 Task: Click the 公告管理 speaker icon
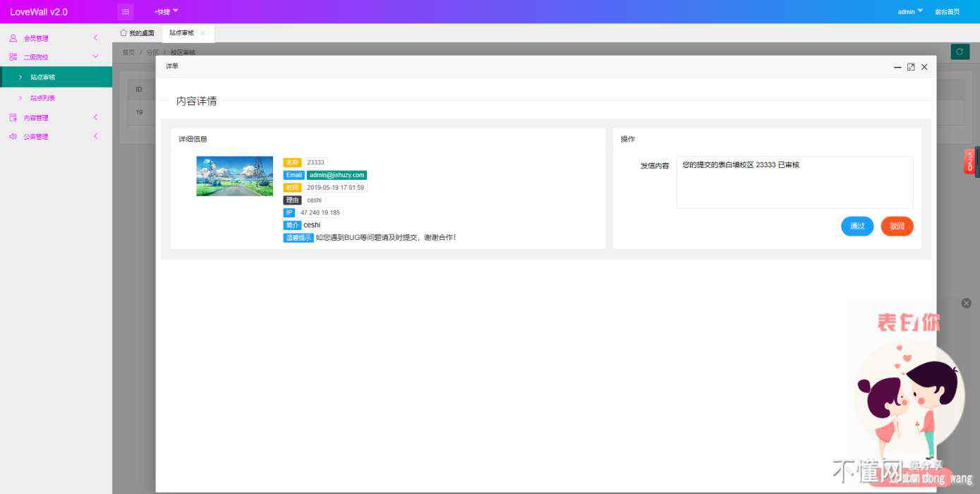click(x=13, y=137)
